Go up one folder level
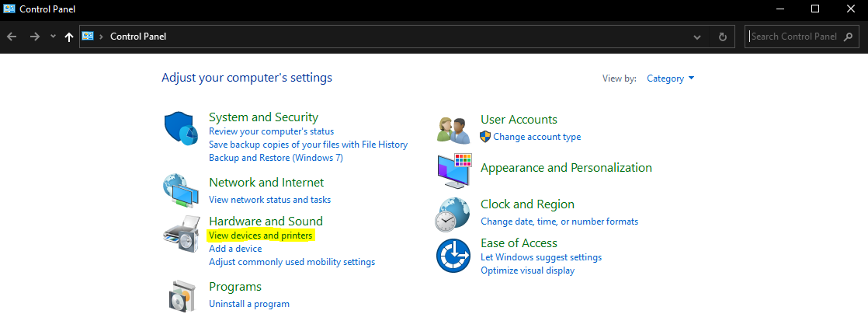This screenshot has width=868, height=321. coord(68,37)
